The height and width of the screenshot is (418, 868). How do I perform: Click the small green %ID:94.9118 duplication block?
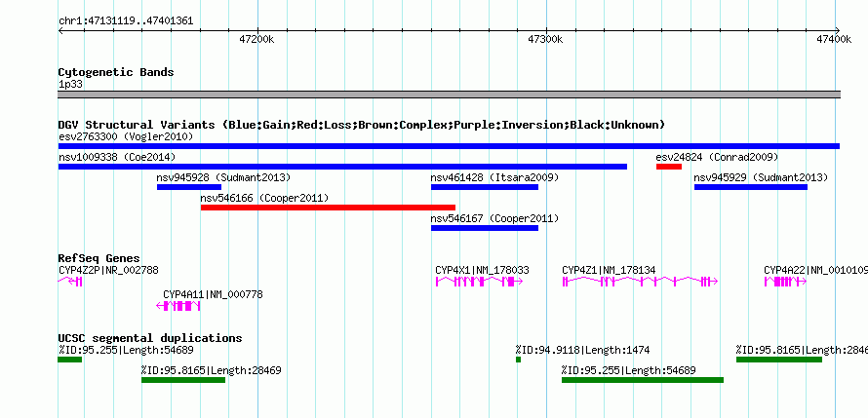[x=518, y=360]
